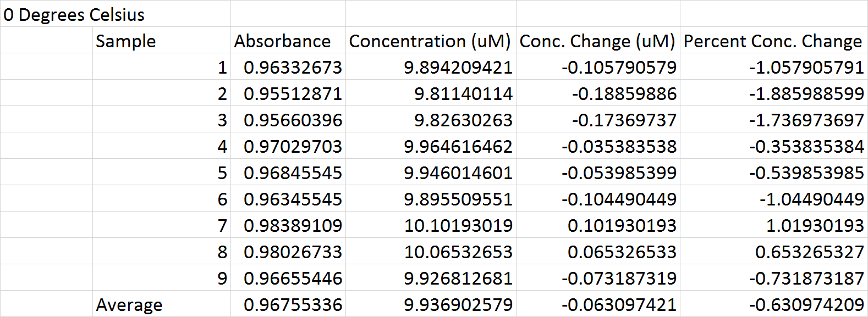
Task: Select absorbance value 0.96332673
Action: (x=293, y=67)
